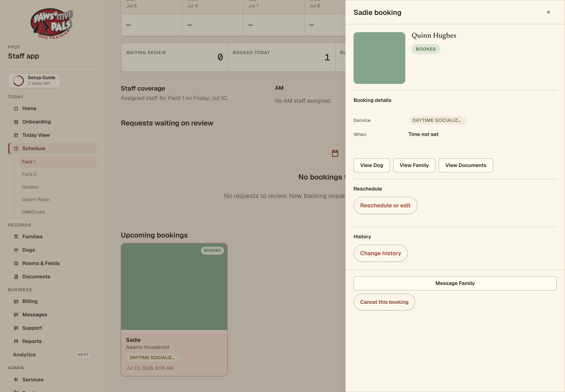This screenshot has width=565, height=392.
Task: Click the View Documents button
Action: tap(466, 165)
